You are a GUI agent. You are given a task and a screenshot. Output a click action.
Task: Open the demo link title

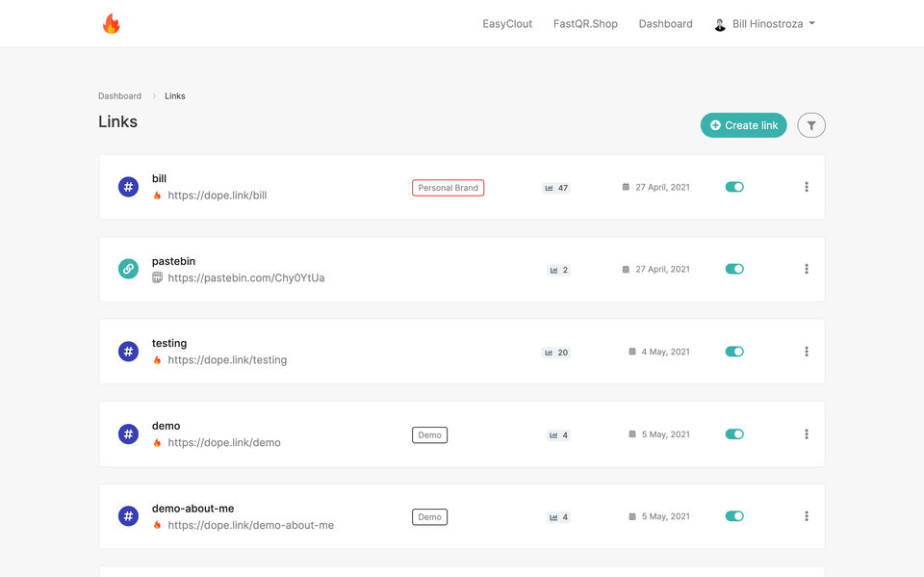(167, 426)
